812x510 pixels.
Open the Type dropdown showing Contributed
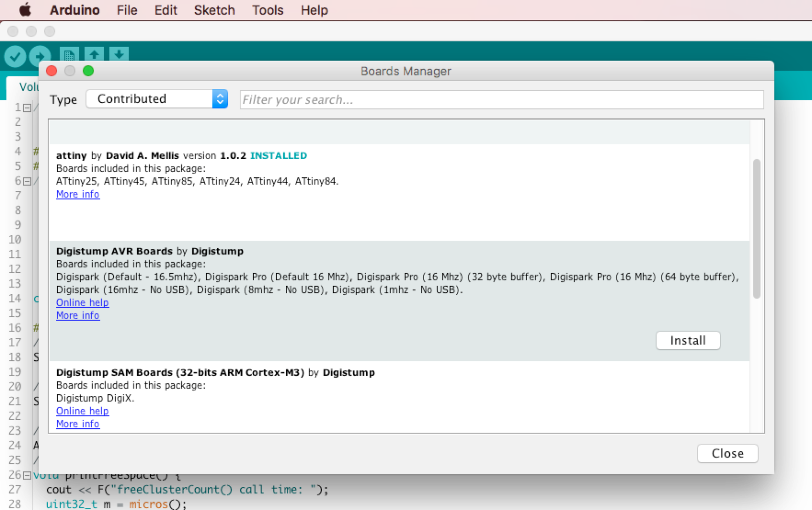coord(157,99)
